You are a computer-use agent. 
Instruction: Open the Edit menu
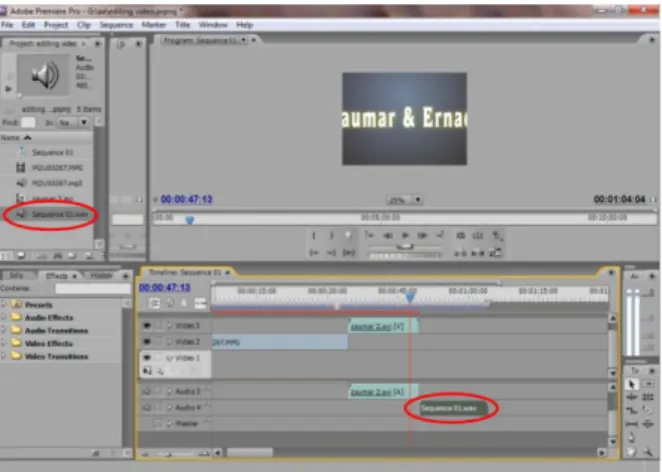point(28,25)
